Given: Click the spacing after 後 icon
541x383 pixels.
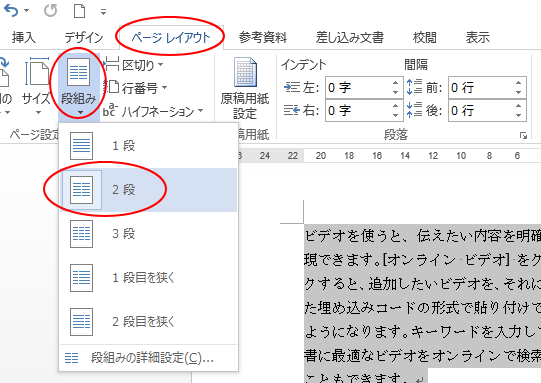Looking at the screenshot, I should pos(414,110).
